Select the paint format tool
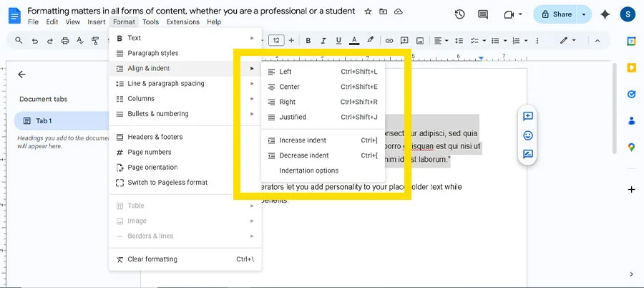The width and height of the screenshot is (644, 288). pyautogui.click(x=95, y=40)
